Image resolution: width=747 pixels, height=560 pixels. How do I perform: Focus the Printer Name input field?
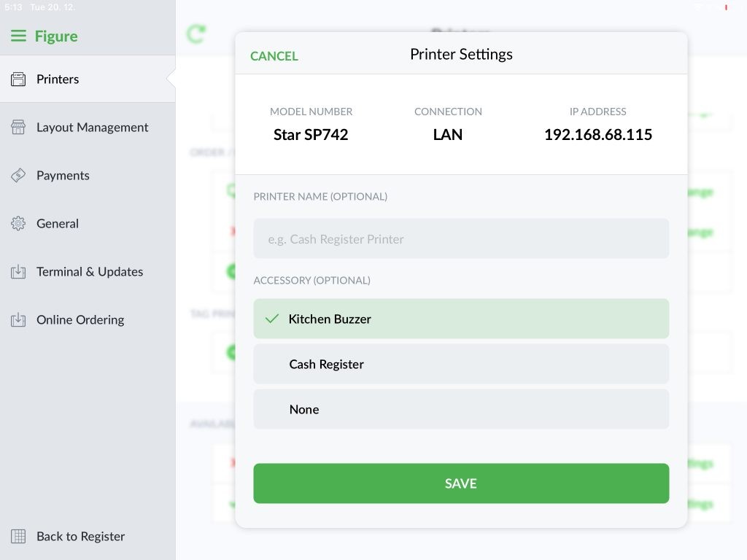tap(461, 238)
